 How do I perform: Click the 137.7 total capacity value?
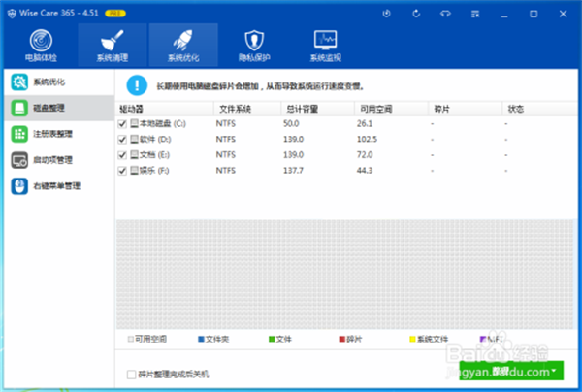293,171
